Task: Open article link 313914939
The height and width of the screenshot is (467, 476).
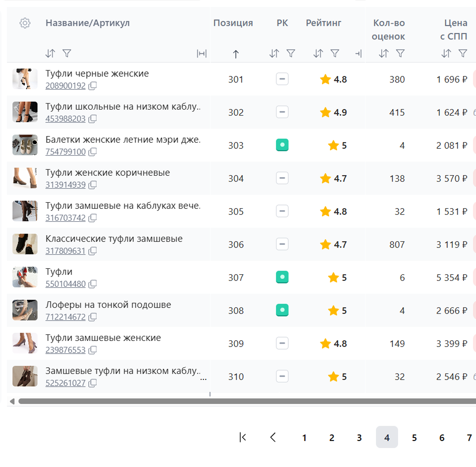Action: (65, 185)
